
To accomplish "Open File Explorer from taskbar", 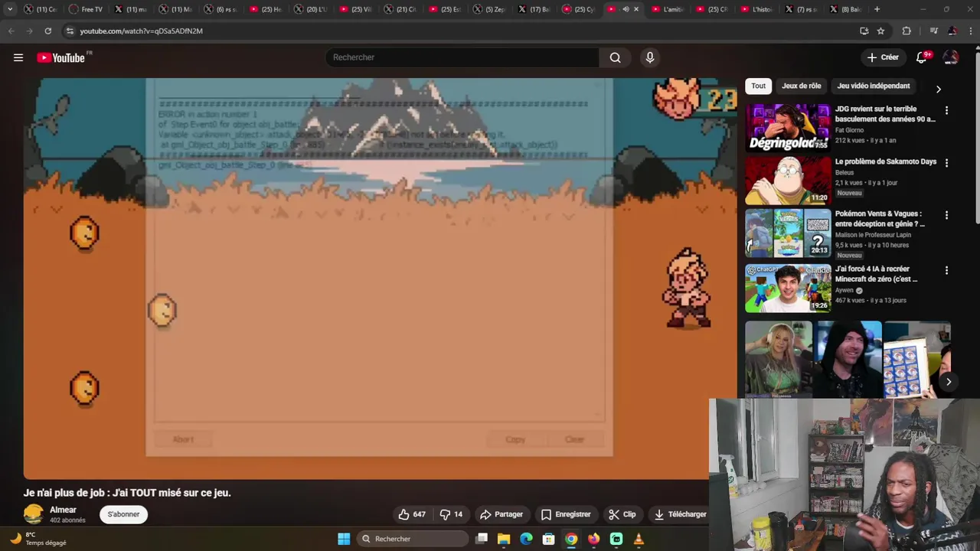I will tap(504, 539).
